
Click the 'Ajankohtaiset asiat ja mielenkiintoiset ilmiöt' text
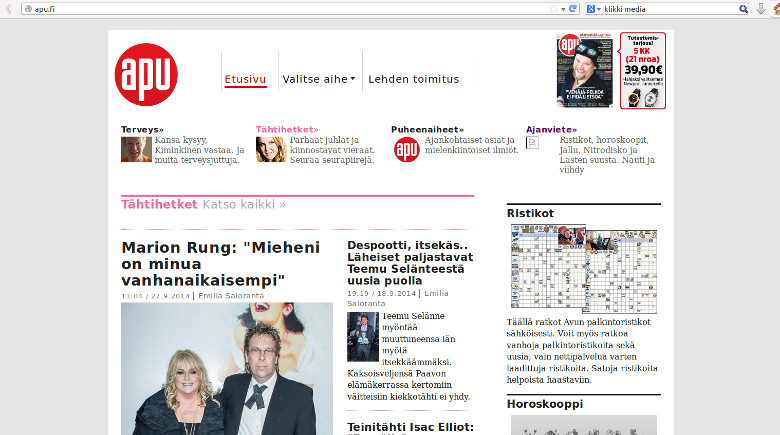coord(472,145)
